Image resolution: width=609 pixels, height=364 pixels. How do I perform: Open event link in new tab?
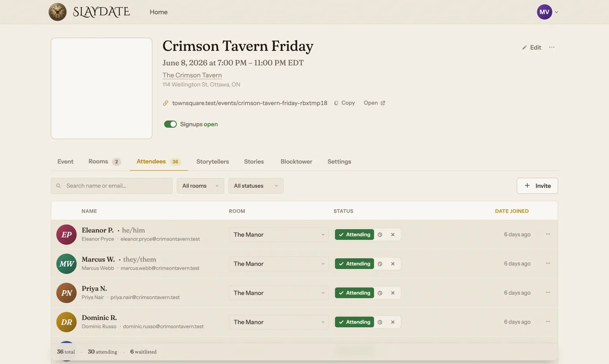374,103
